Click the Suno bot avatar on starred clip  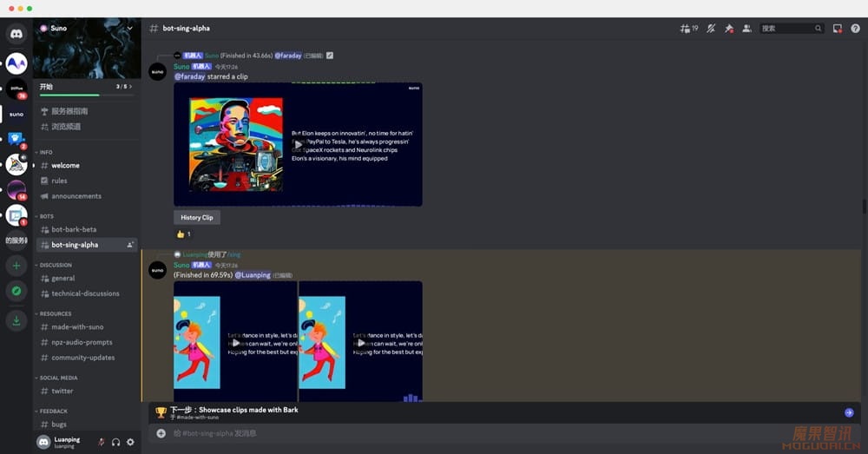[x=158, y=72]
